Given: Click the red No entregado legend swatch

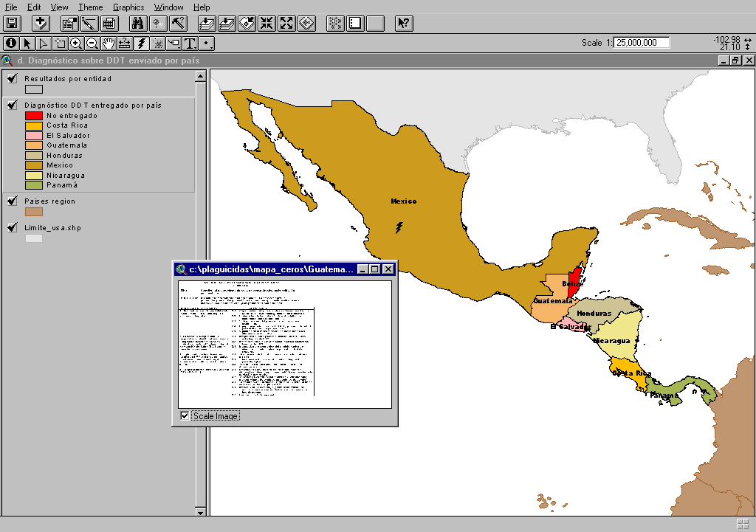Looking at the screenshot, I should coord(34,116).
